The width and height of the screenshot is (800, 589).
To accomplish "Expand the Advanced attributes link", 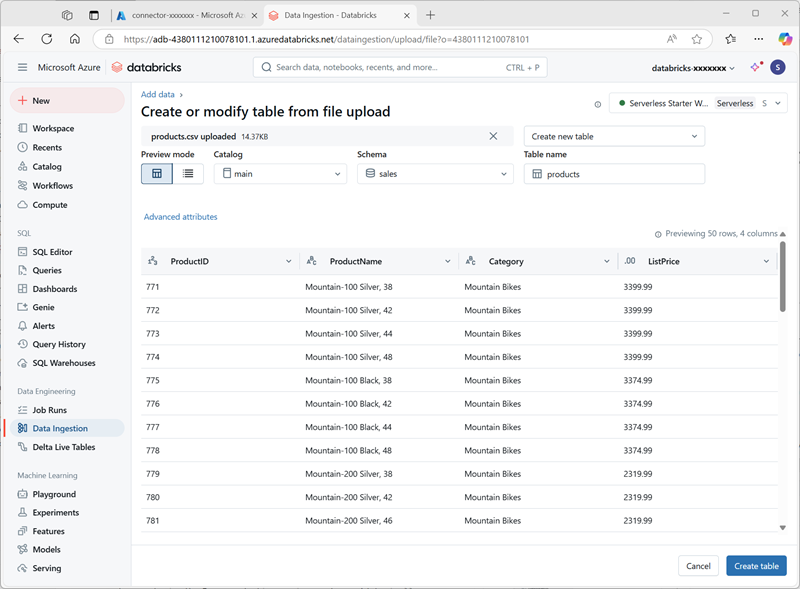I will (181, 217).
